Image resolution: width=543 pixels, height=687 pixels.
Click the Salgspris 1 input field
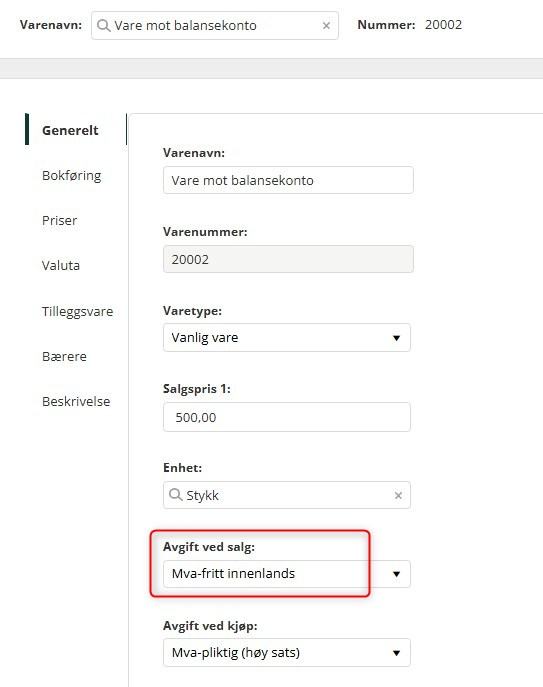point(287,417)
